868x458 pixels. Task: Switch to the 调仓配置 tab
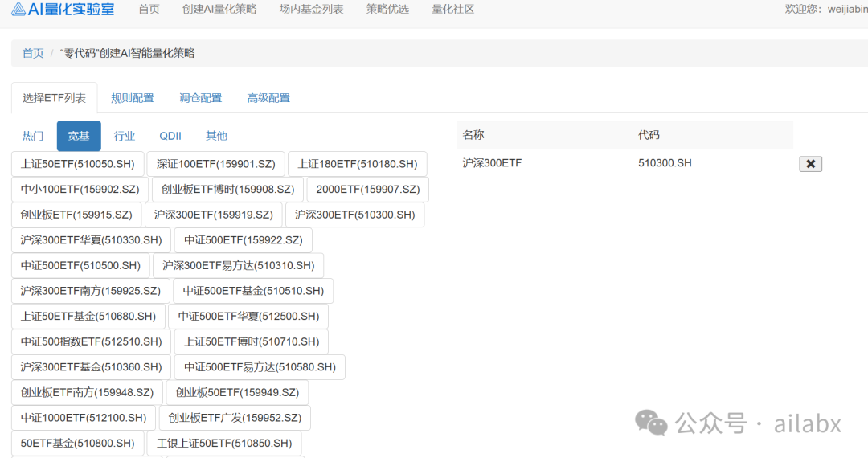coord(200,98)
